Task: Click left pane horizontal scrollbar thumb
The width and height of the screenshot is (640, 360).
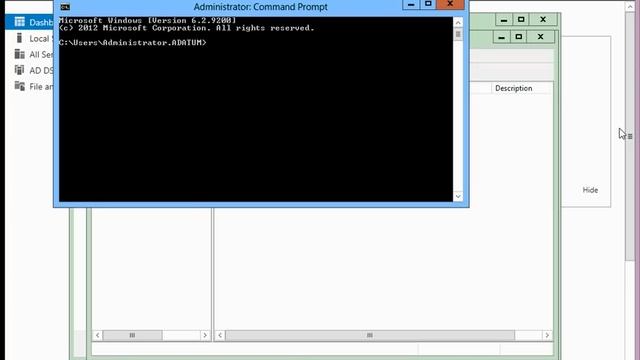Action: point(132,335)
